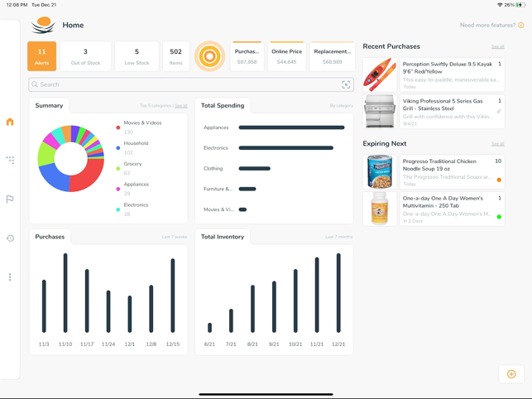Screen dimensions: 532x399
Task: Open Progresso Traditional Chicken Noodle Soup entry
Action: tap(452, 171)
